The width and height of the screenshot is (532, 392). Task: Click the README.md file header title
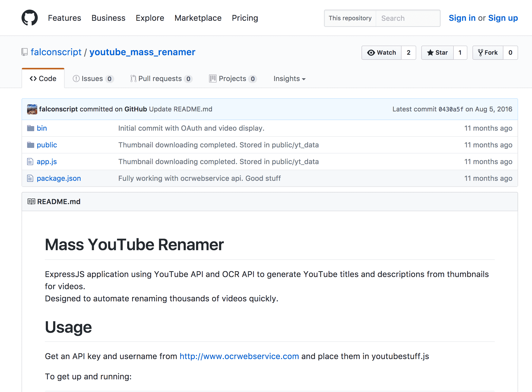(x=59, y=202)
